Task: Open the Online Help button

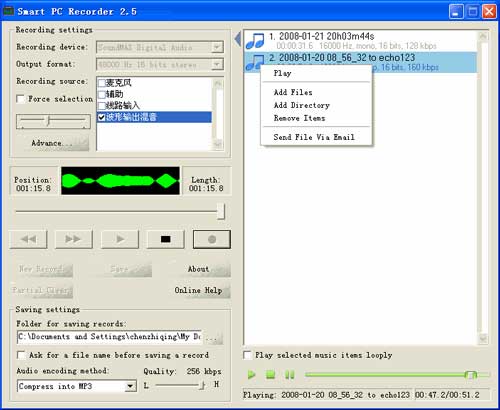Action: pos(199,290)
